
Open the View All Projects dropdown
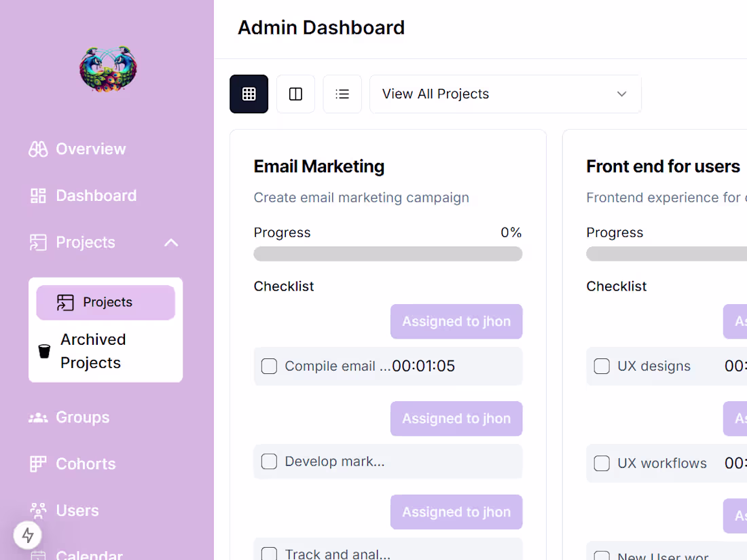[505, 94]
